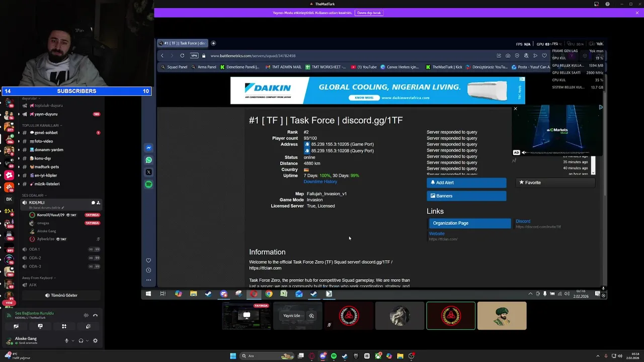Join the ODA-2 voice channel
Viewport: 644px width, 362px height.
[59, 258]
